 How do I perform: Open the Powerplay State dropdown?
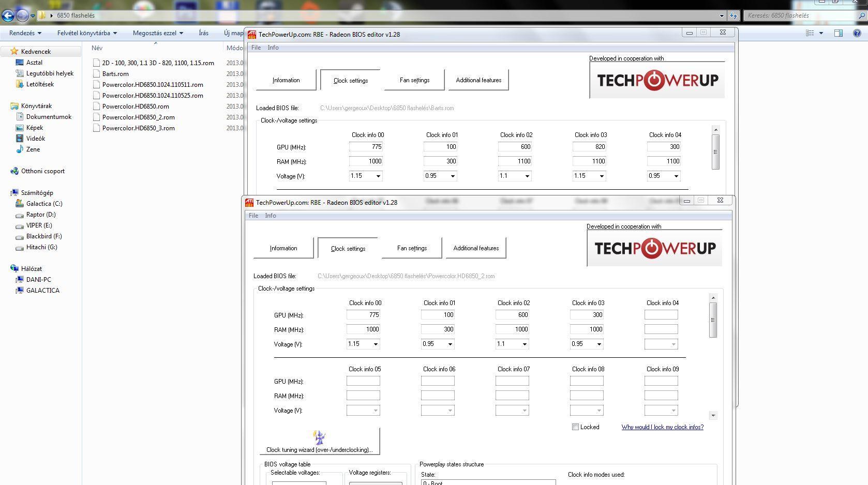[488, 482]
